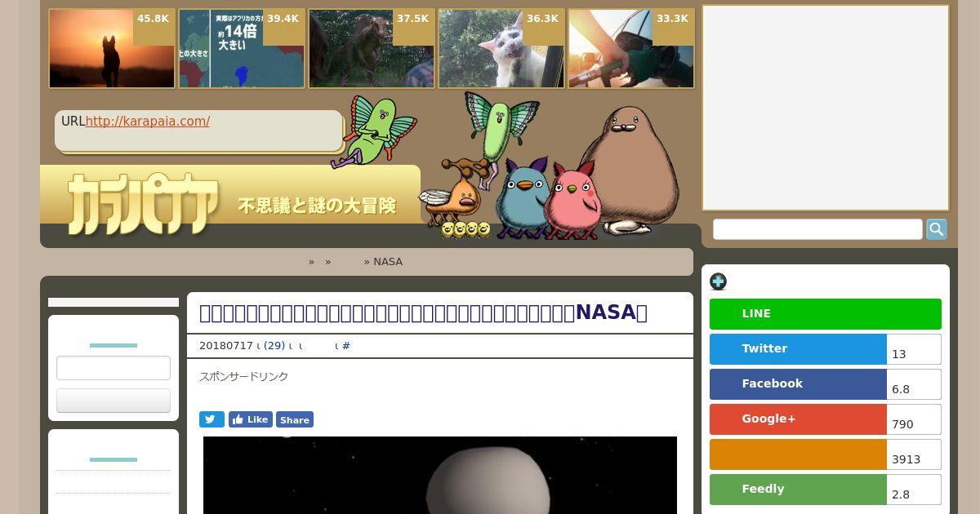Click the small Twitter bird icon button

[x=212, y=419]
